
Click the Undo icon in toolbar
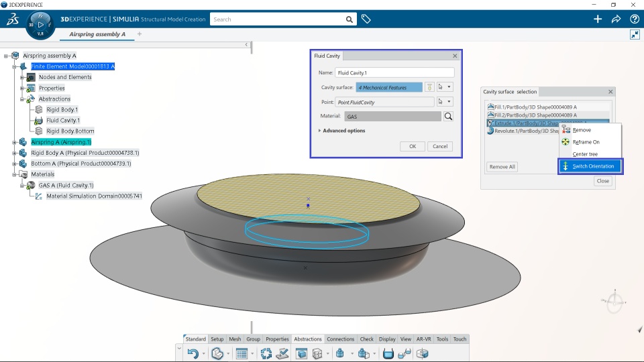point(193,353)
